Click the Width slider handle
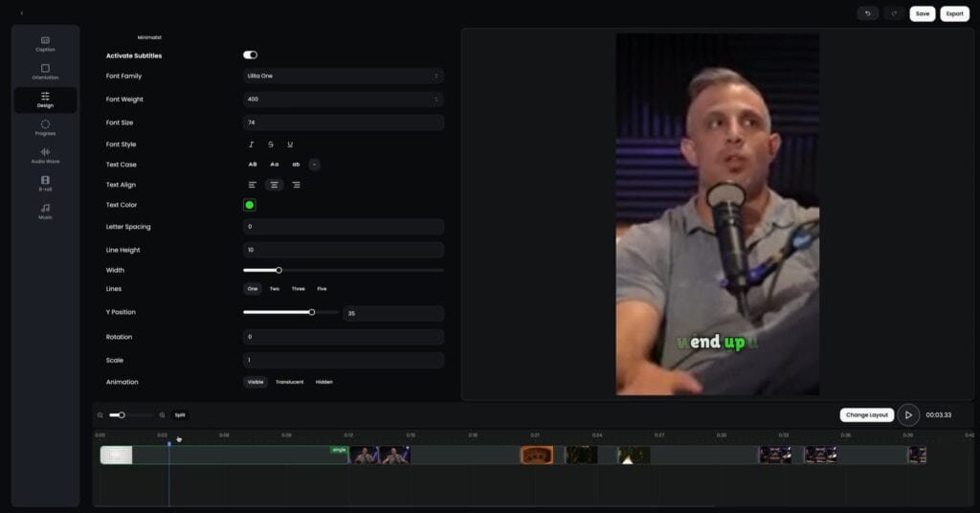The width and height of the screenshot is (980, 513). (x=278, y=271)
